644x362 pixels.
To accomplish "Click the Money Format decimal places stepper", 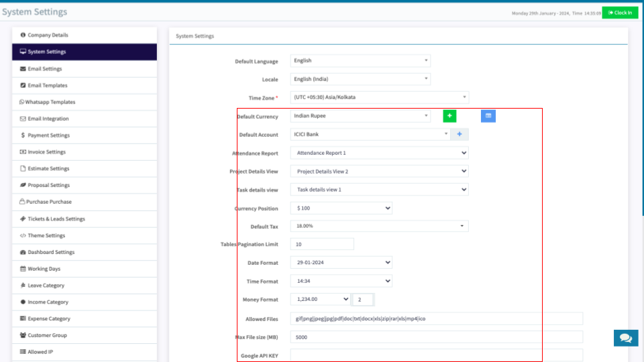I will (363, 300).
